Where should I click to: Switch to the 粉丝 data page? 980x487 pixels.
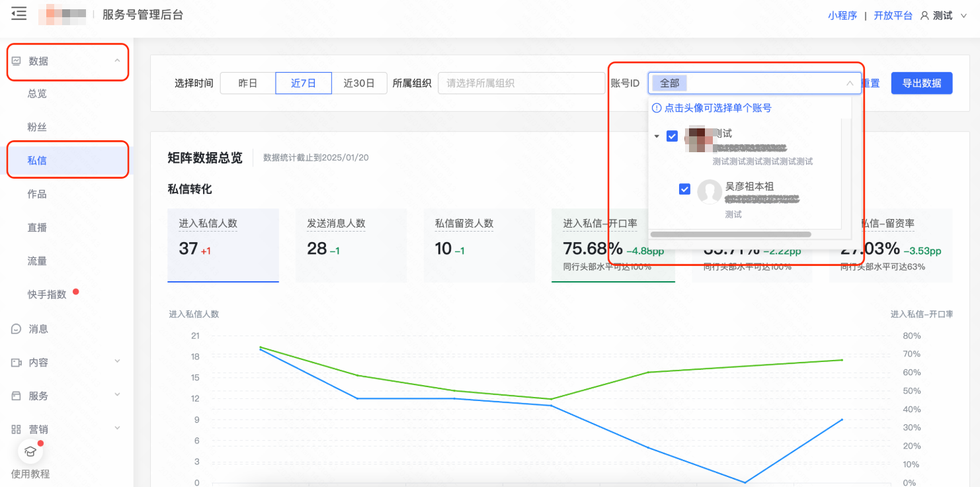tap(36, 126)
